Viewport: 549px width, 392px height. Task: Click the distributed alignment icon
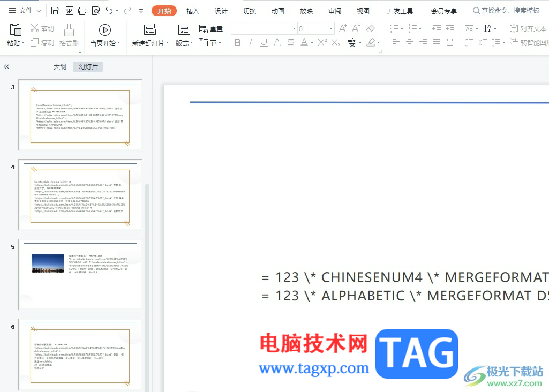point(450,43)
